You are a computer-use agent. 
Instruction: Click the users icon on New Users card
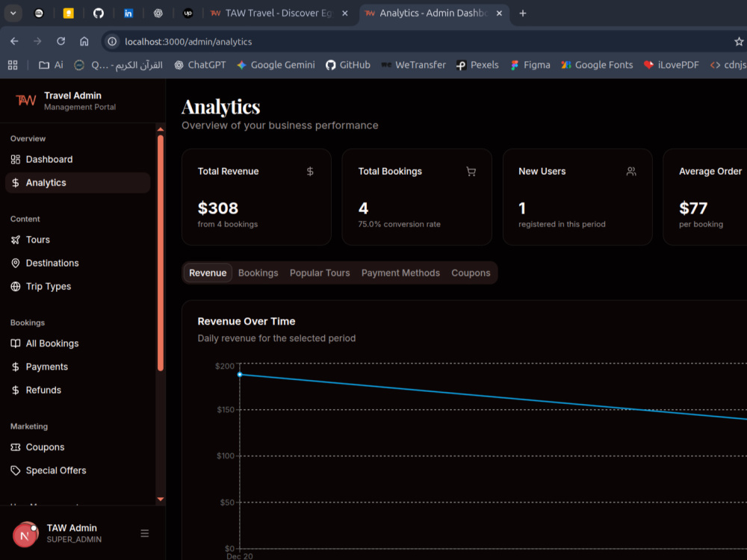click(631, 172)
